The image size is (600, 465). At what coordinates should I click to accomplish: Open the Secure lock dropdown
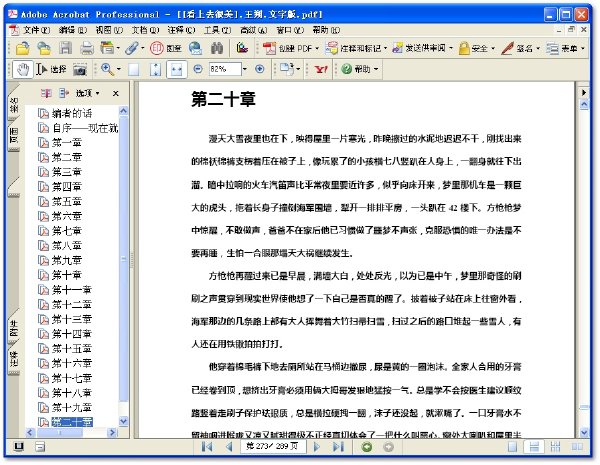(x=477, y=48)
